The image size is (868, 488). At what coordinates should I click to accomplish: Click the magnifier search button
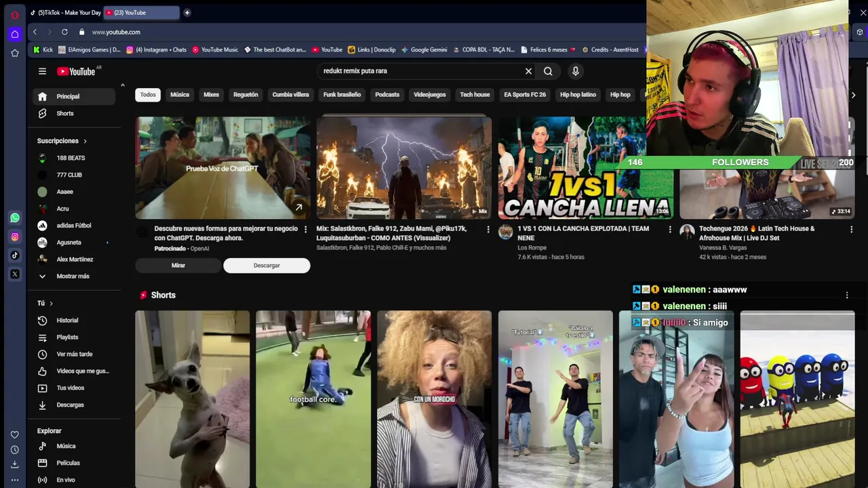coord(548,71)
